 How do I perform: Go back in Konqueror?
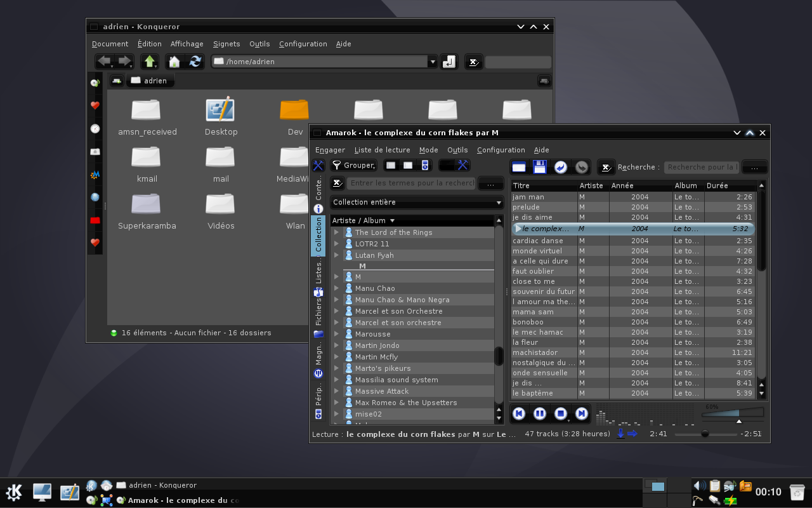coord(105,62)
